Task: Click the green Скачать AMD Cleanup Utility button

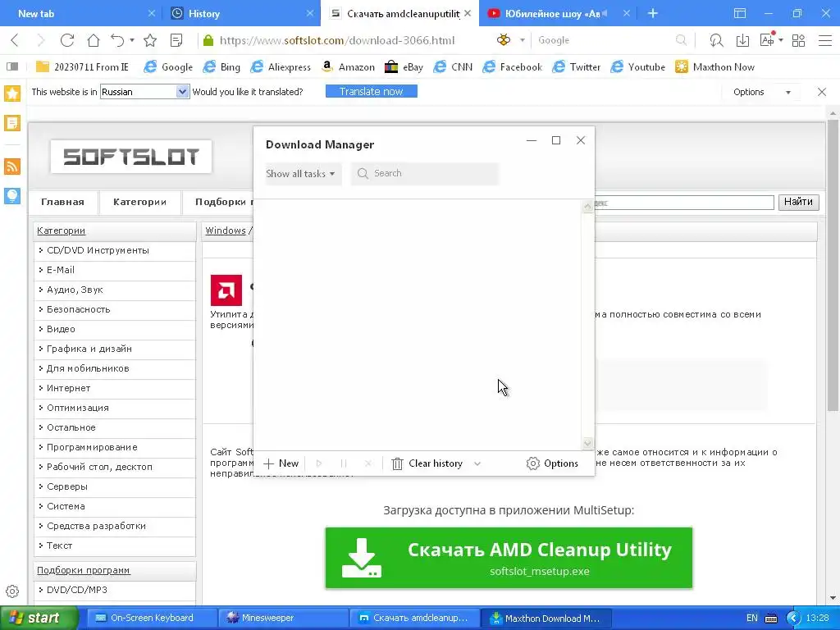Action: pos(509,558)
